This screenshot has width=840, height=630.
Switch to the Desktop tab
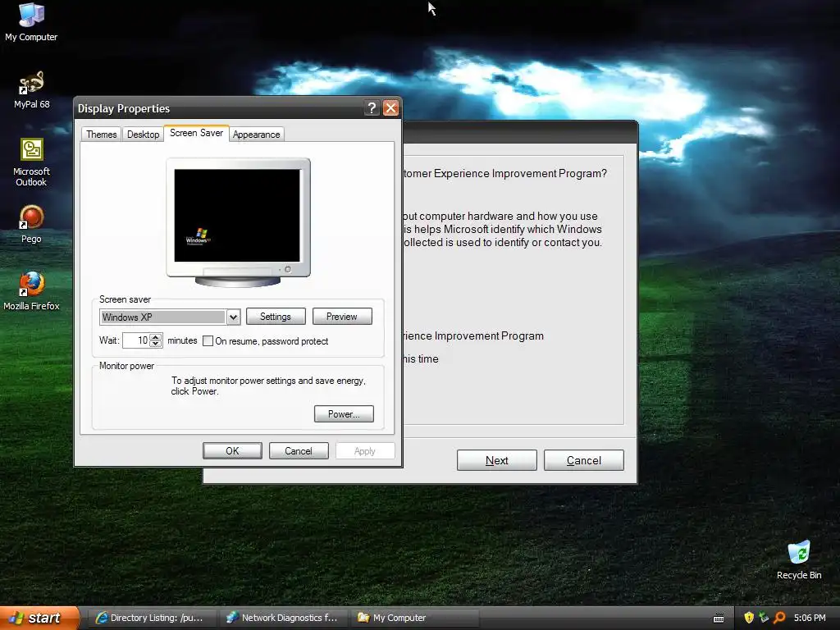tap(143, 134)
